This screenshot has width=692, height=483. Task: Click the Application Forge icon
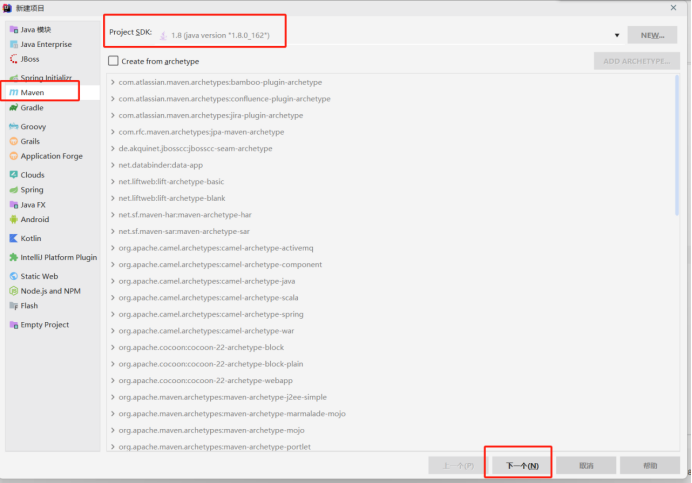[14, 156]
